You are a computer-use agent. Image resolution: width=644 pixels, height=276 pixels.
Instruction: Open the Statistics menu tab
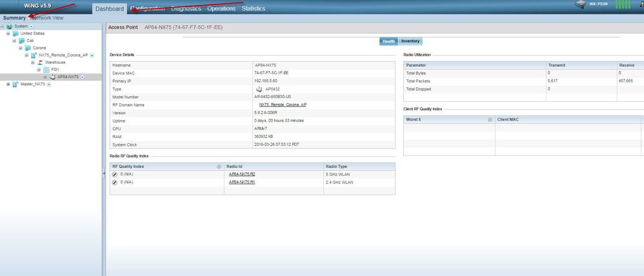click(253, 8)
